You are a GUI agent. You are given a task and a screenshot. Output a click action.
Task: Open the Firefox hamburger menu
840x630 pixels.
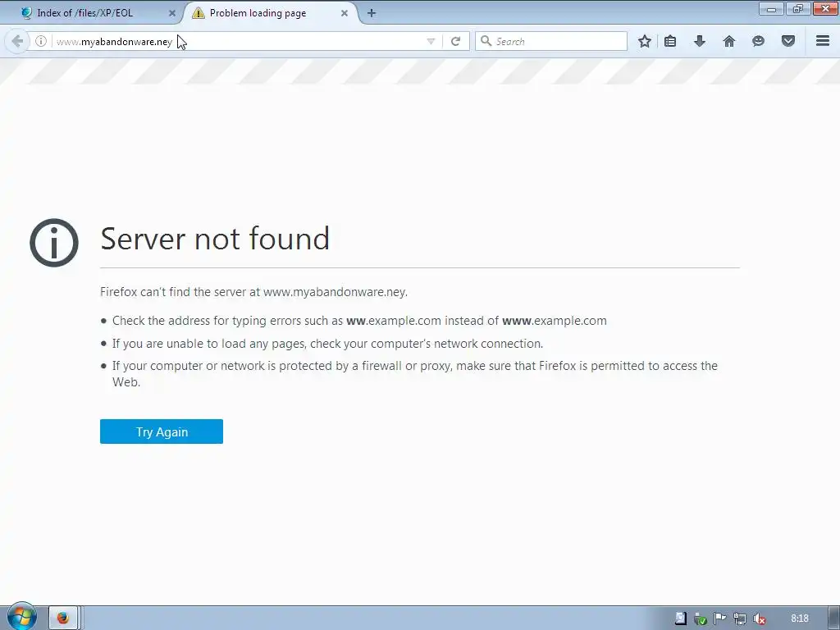coord(823,41)
